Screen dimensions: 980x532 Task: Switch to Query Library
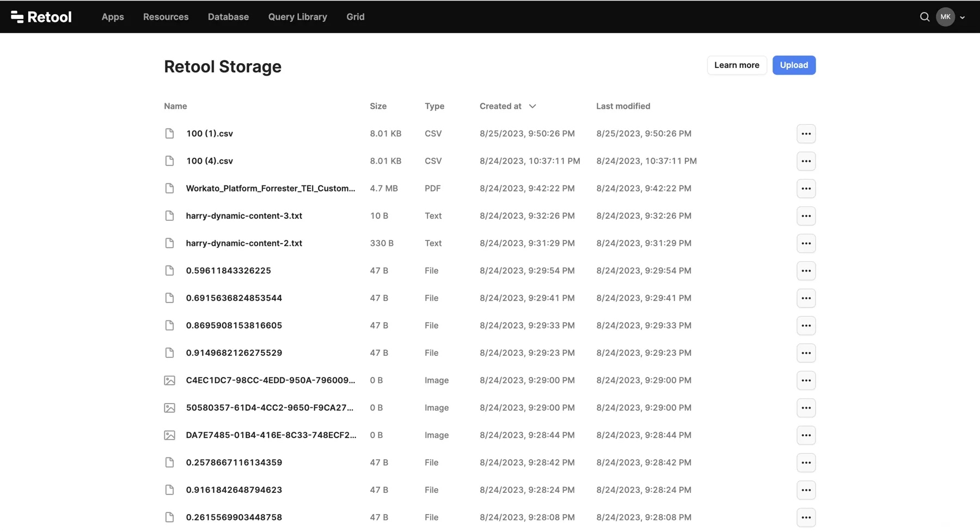298,17
